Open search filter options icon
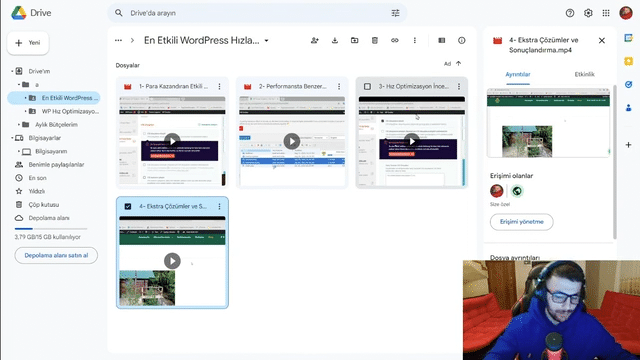This screenshot has height=360, width=640. 396,13
